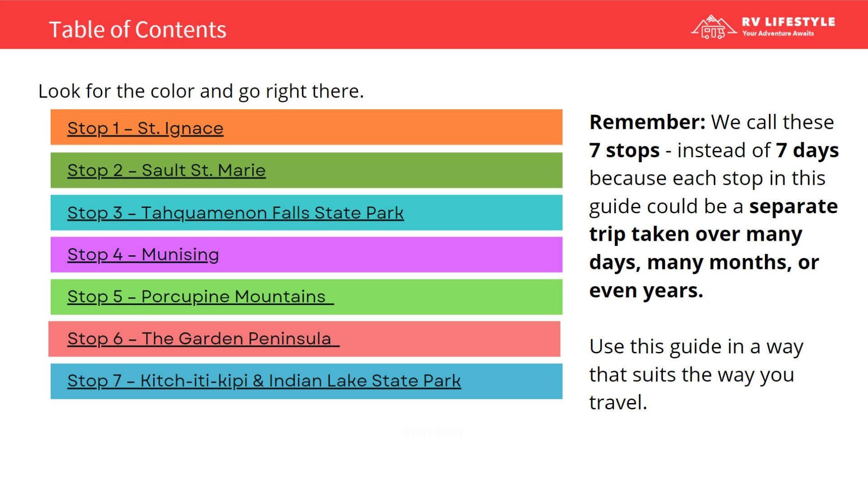Image resolution: width=868 pixels, height=488 pixels.
Task: Go to Stop 2 – Sault St. Marie
Action: pos(166,170)
